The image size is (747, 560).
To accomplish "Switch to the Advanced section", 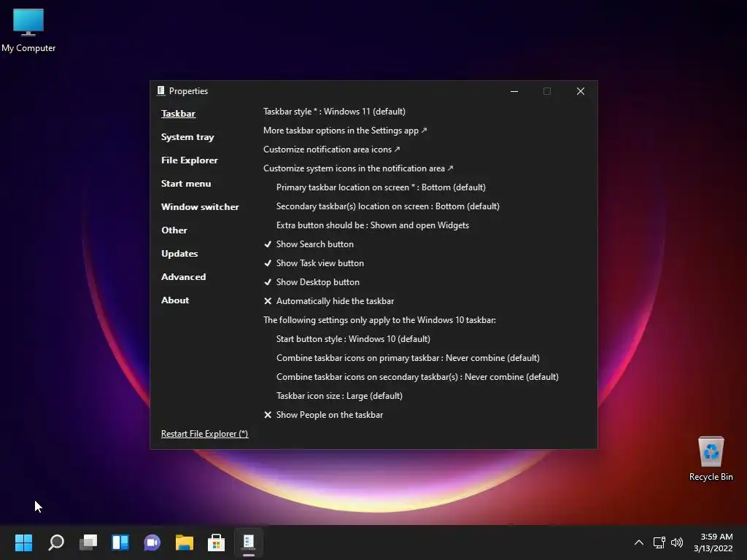I will (x=183, y=277).
